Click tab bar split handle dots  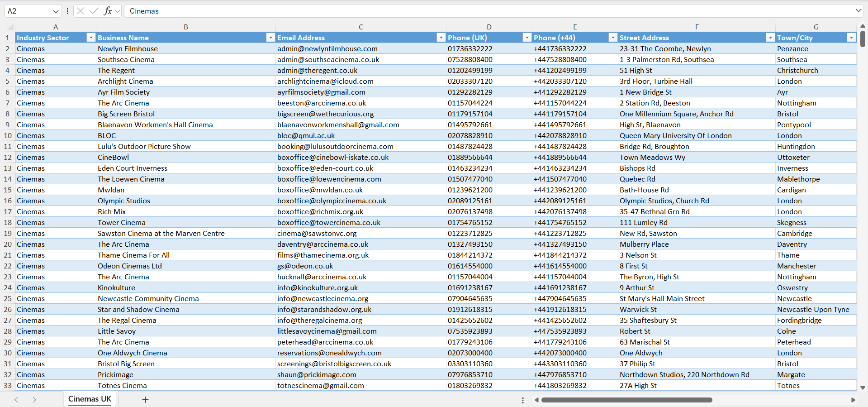click(523, 400)
